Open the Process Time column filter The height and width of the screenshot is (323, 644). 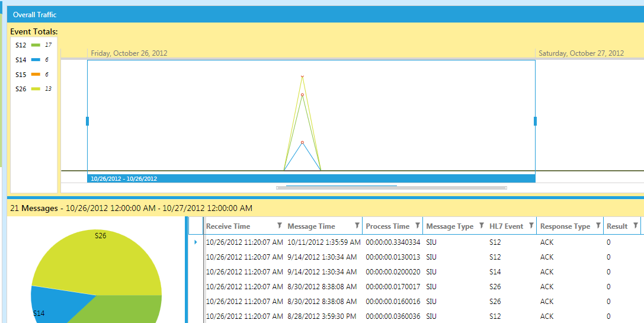tap(418, 225)
